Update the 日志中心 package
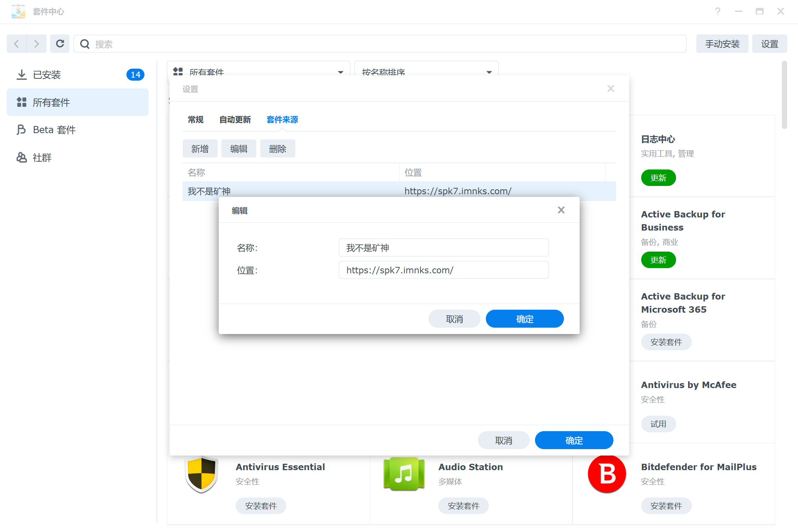 click(658, 178)
